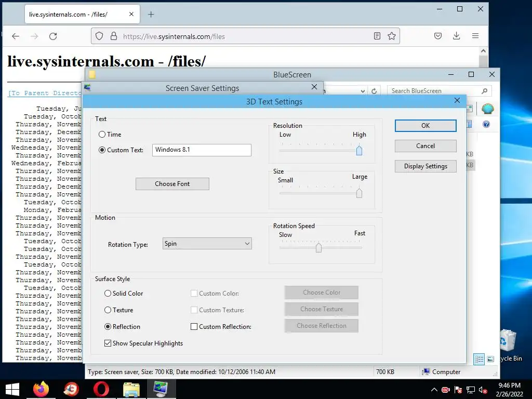532x399 pixels.
Task: View site security padlock in address bar
Action: 114,36
